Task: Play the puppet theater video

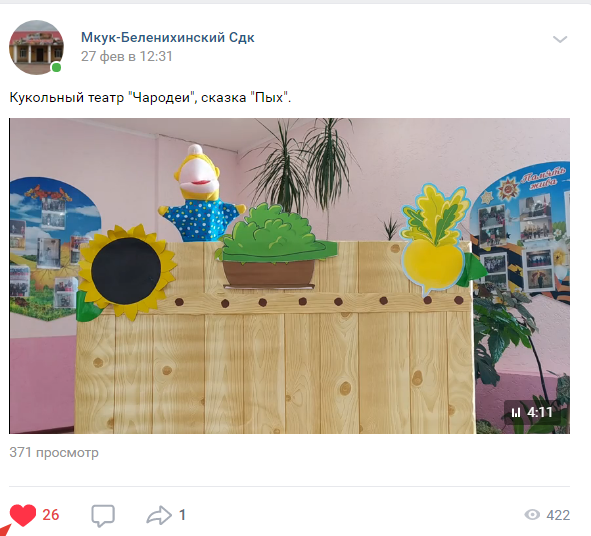Action: point(289,276)
